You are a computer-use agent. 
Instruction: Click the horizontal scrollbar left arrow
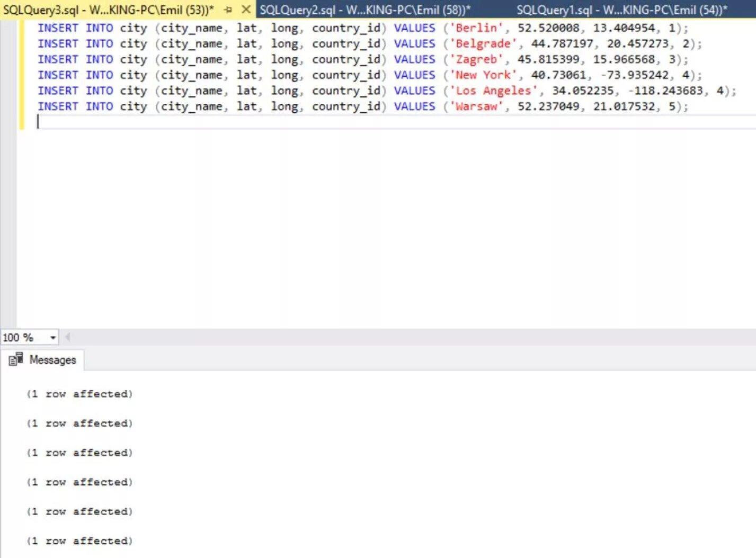[x=67, y=337]
